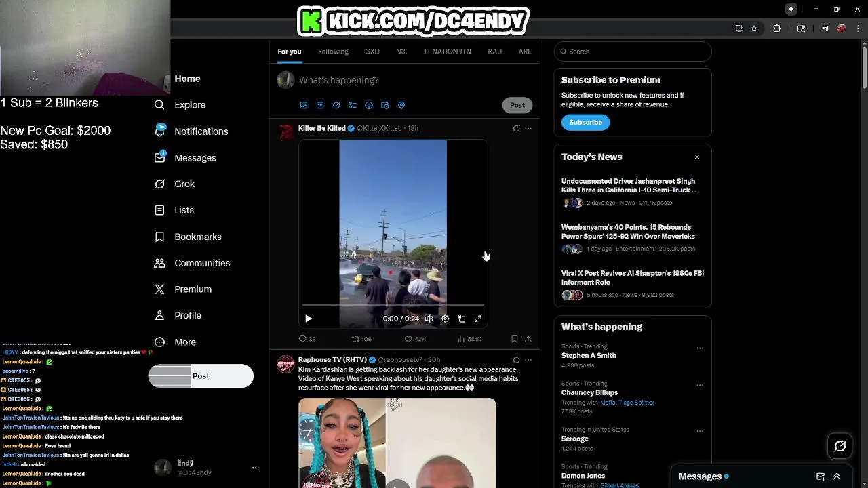Switch to the JT NATION JTN tab
The width and height of the screenshot is (868, 488).
pyautogui.click(x=448, y=52)
